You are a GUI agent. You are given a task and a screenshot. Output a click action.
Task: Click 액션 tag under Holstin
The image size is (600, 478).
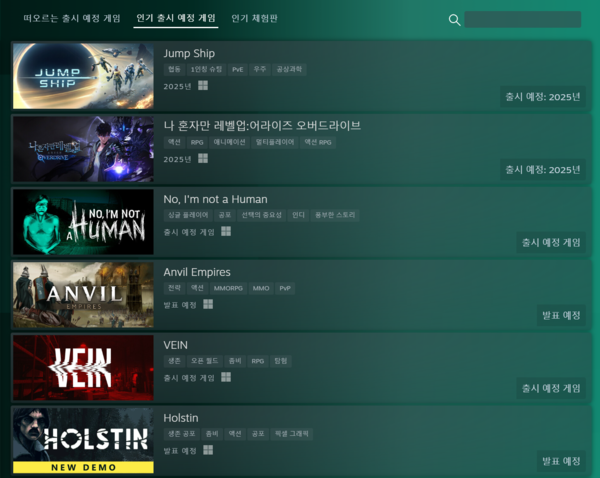coord(235,434)
